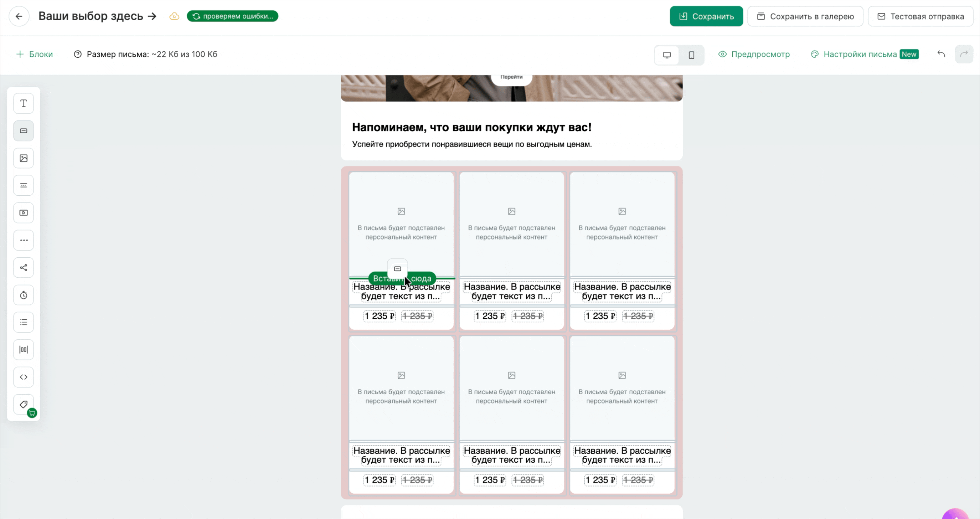Click the проверяем ошибки status badge
This screenshot has width=980, height=519.
point(232,16)
